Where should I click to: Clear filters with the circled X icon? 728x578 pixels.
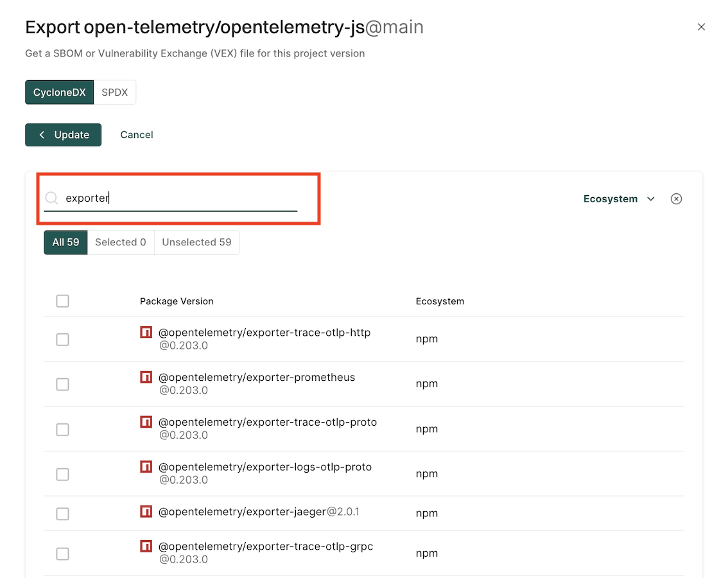pyautogui.click(x=676, y=199)
